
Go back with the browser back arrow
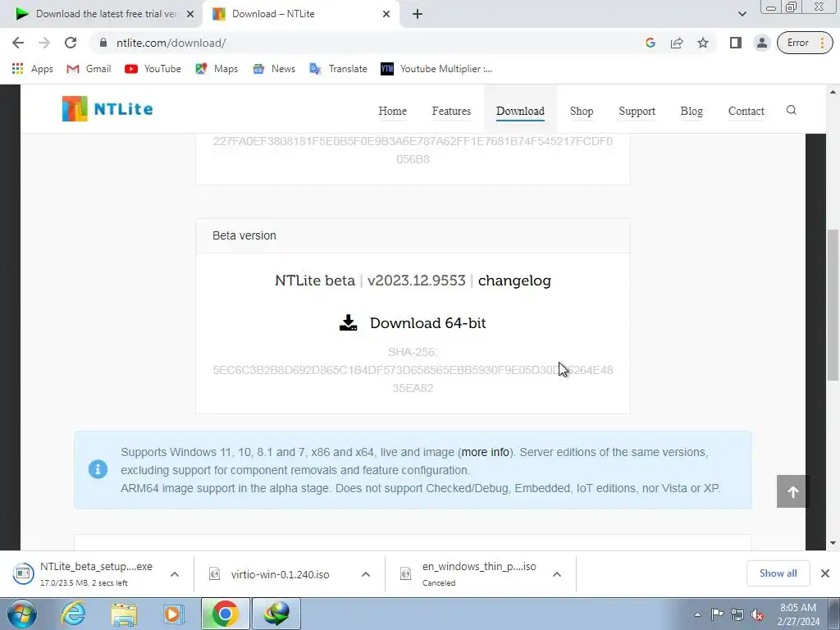coord(18,43)
